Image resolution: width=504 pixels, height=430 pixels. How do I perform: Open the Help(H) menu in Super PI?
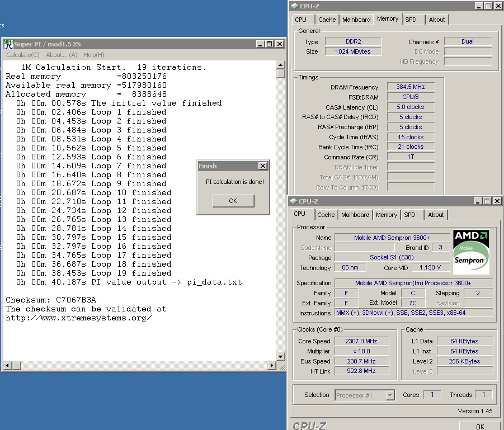tap(94, 55)
